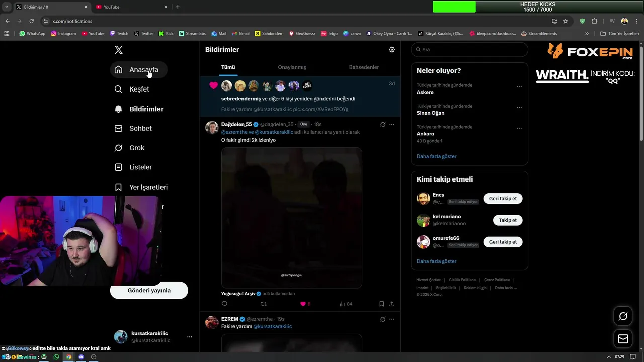Switch to the Tümü tab
Viewport: 644px width, 362px height.
228,67
